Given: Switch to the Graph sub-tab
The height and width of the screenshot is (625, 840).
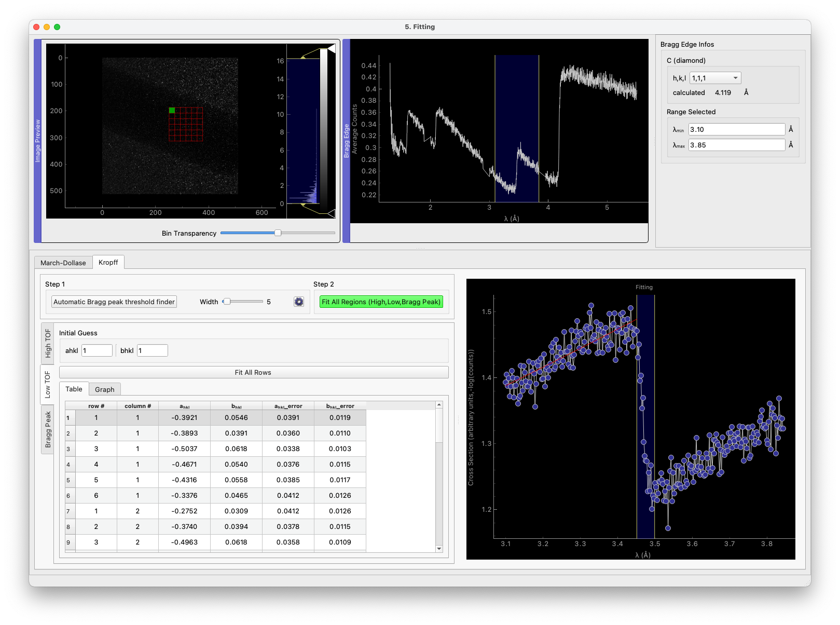Looking at the screenshot, I should coord(104,389).
